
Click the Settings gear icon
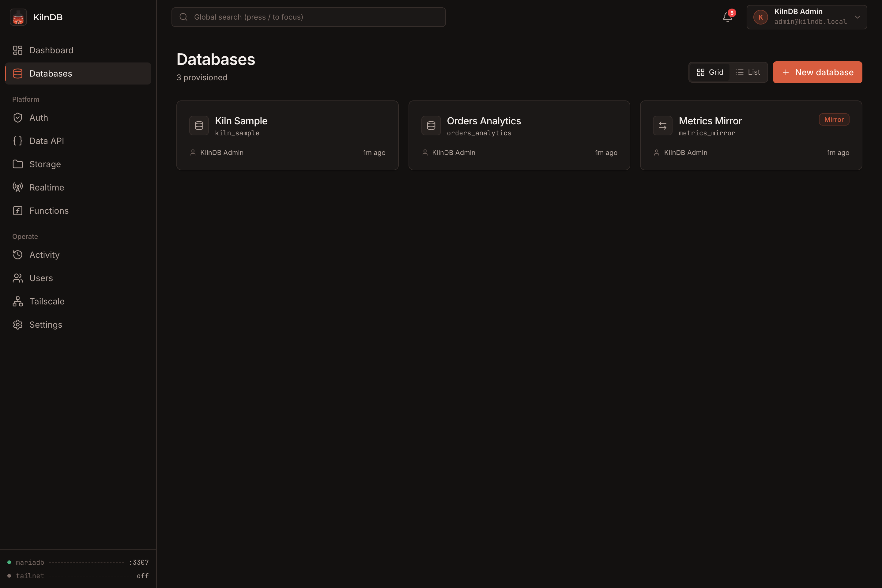tap(18, 325)
